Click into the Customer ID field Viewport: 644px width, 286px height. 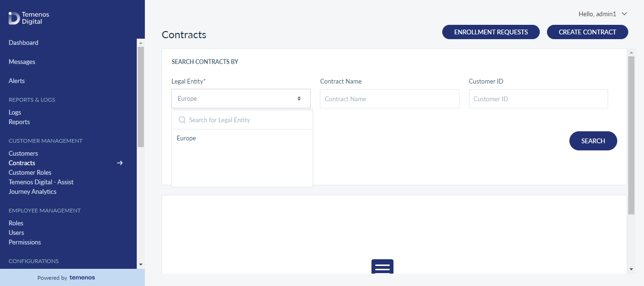tap(538, 99)
